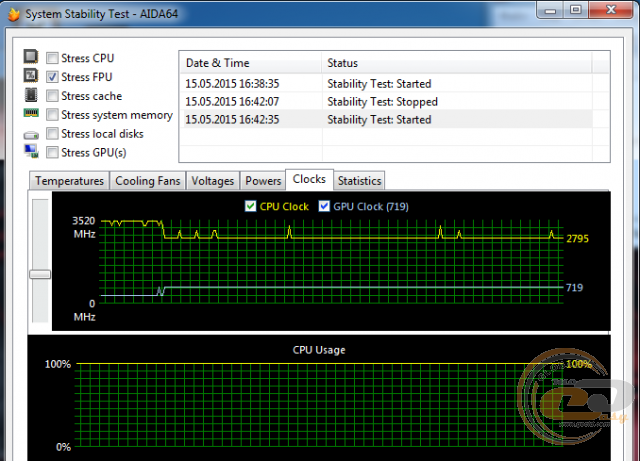This screenshot has height=461, width=640.
Task: Select the Clocks tab
Action: click(x=309, y=180)
